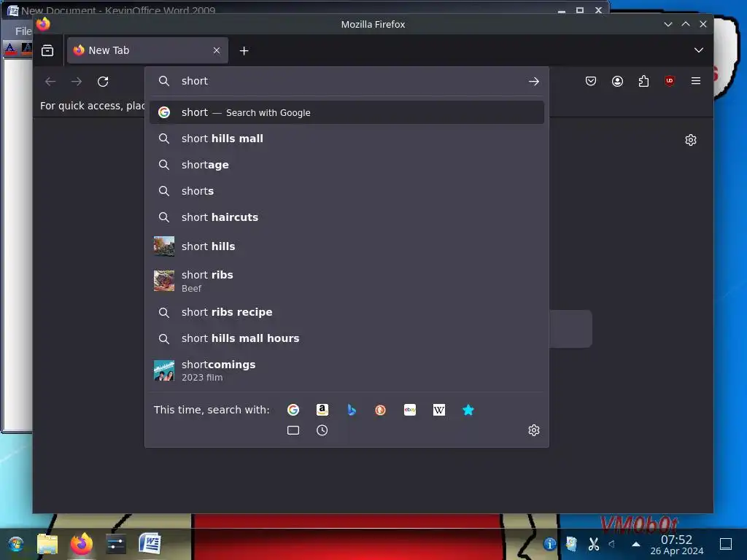Screen dimensions: 747x560
Task: Open a new tab with plus button
Action: tap(244, 50)
